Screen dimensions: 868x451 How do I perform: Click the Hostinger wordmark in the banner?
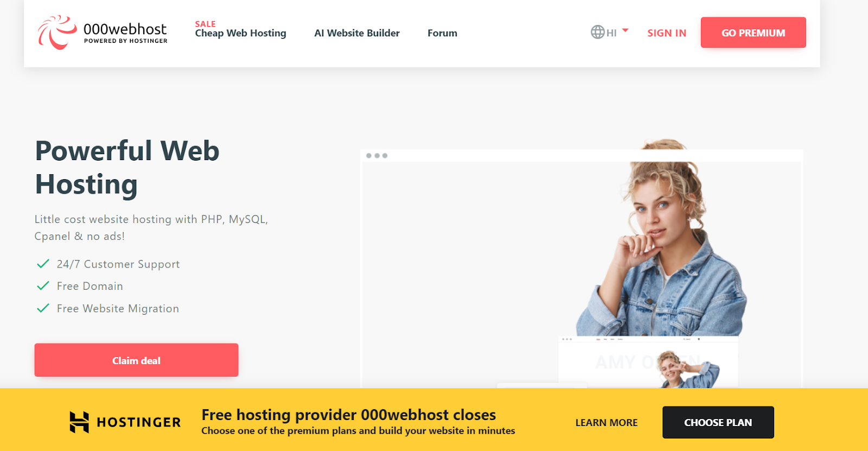coord(138,422)
